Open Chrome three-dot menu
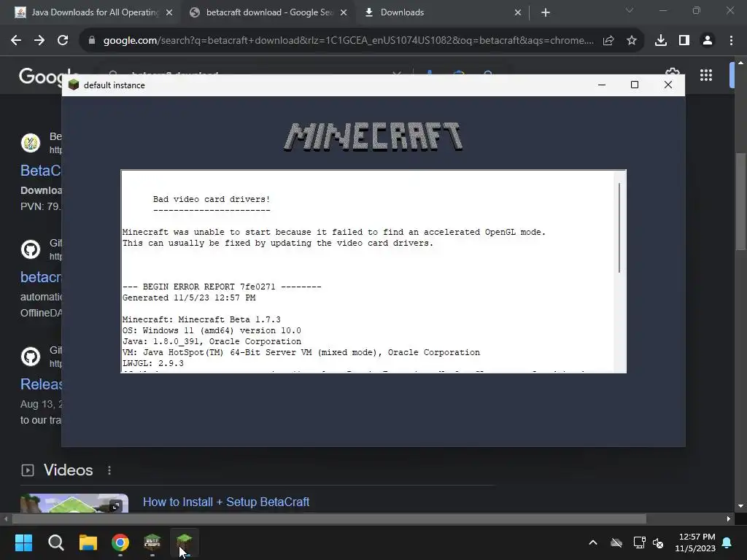Screen dimensions: 747x560 point(731,41)
